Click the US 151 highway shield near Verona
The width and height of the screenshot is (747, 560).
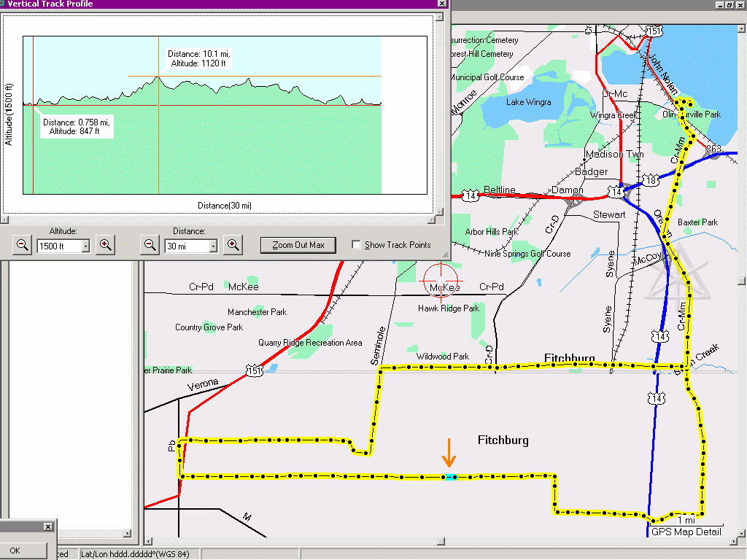click(255, 371)
